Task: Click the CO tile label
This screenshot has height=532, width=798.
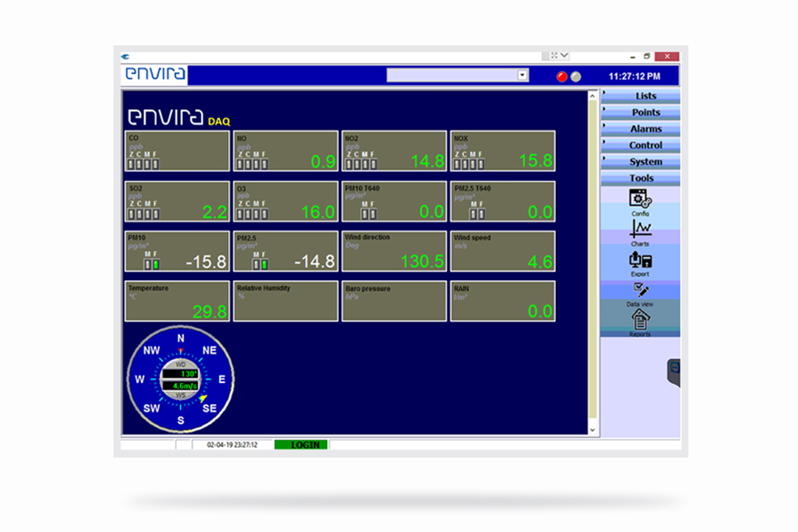Action: pyautogui.click(x=133, y=138)
